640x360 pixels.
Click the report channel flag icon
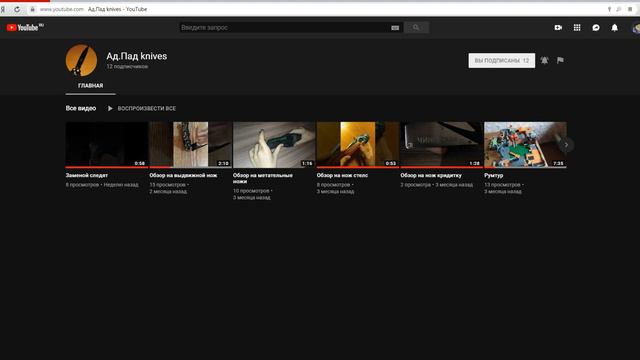click(x=560, y=60)
